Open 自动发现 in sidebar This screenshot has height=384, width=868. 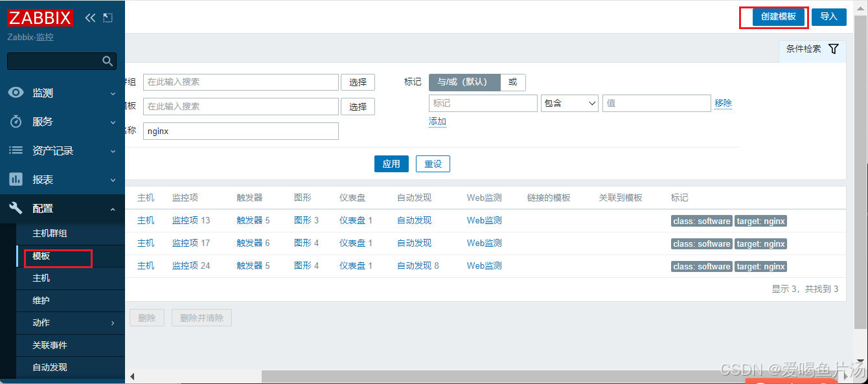point(50,367)
